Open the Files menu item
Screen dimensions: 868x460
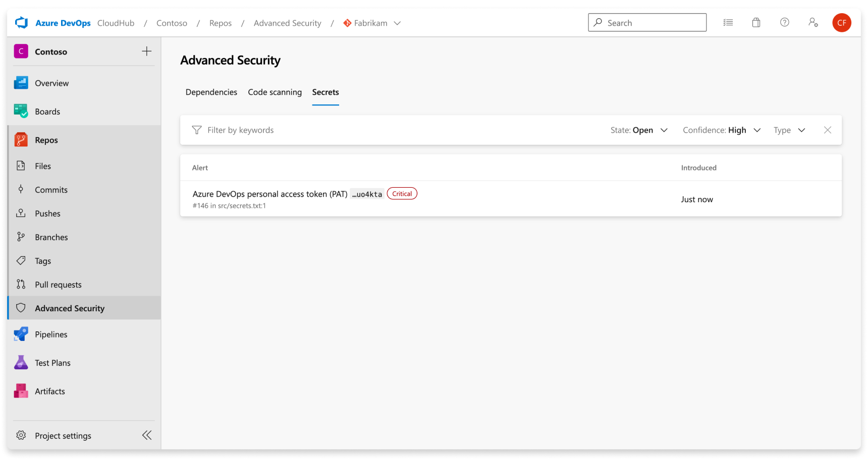[x=84, y=166]
